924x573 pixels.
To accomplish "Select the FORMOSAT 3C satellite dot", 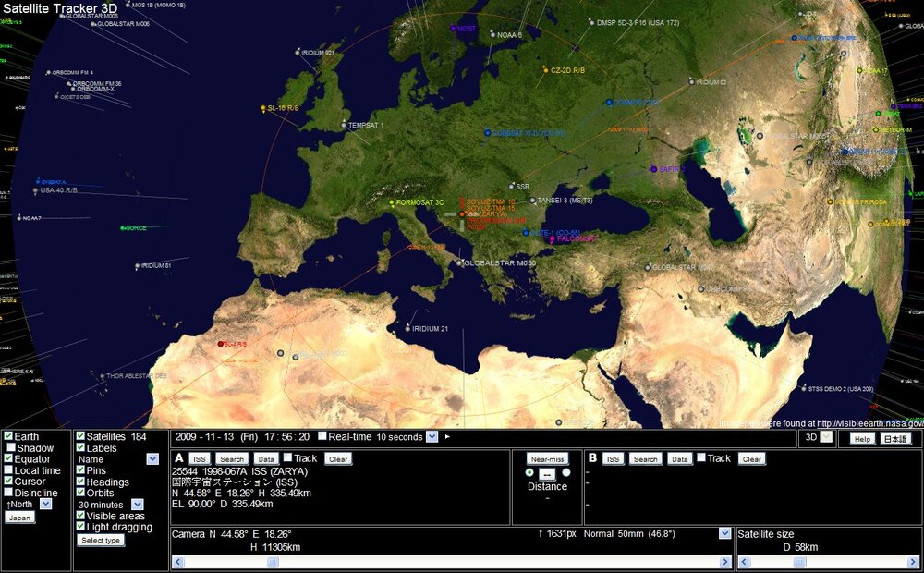I will 392,202.
